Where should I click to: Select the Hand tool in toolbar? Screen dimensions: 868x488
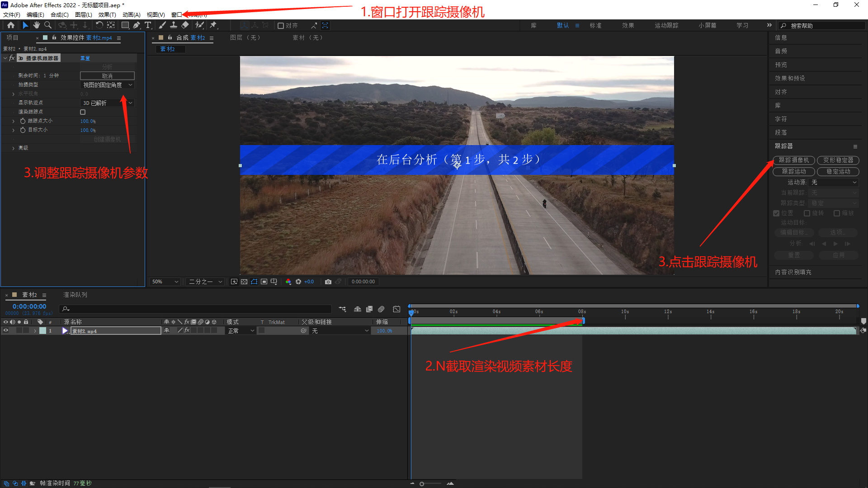(37, 25)
